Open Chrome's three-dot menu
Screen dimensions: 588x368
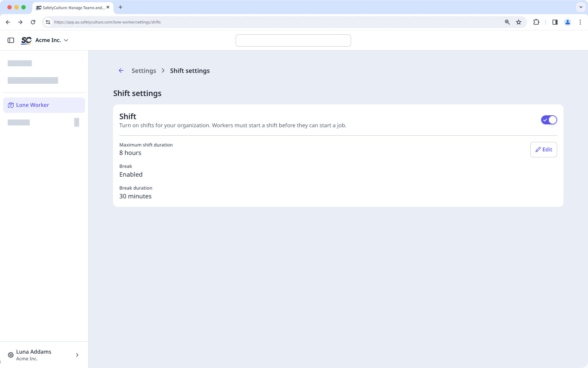580,22
